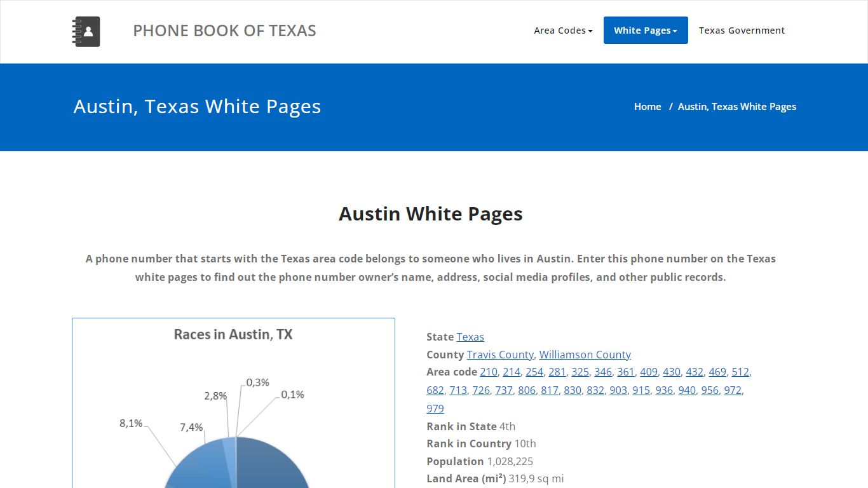Select area code 210
This screenshot has width=868, height=488.
(489, 372)
